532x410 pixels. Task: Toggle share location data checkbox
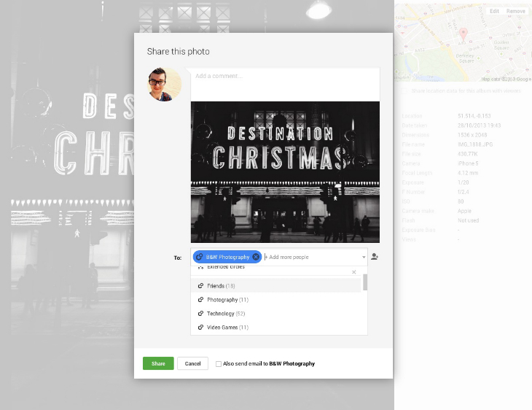(404, 90)
